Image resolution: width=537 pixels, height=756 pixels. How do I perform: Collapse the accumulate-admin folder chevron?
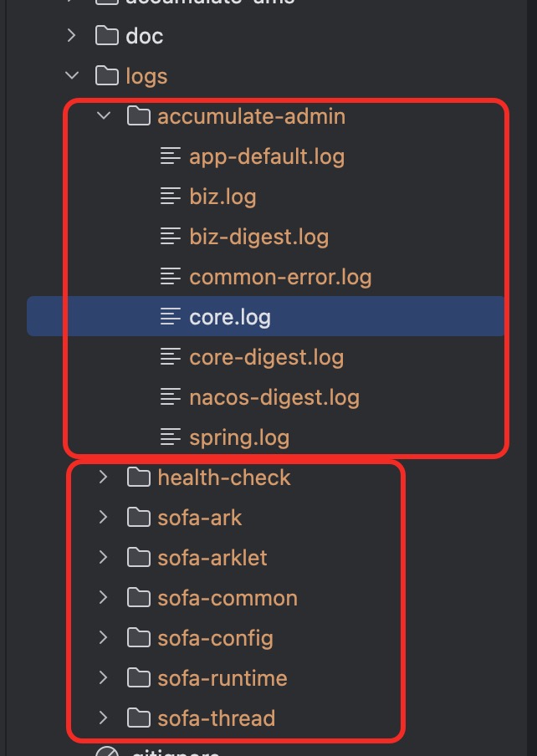104,116
